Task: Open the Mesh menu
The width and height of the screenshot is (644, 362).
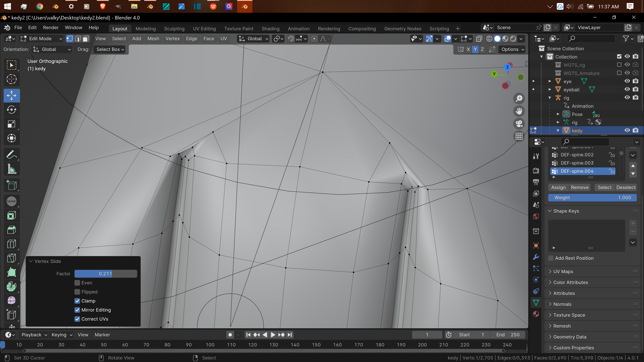Action: tap(153, 39)
